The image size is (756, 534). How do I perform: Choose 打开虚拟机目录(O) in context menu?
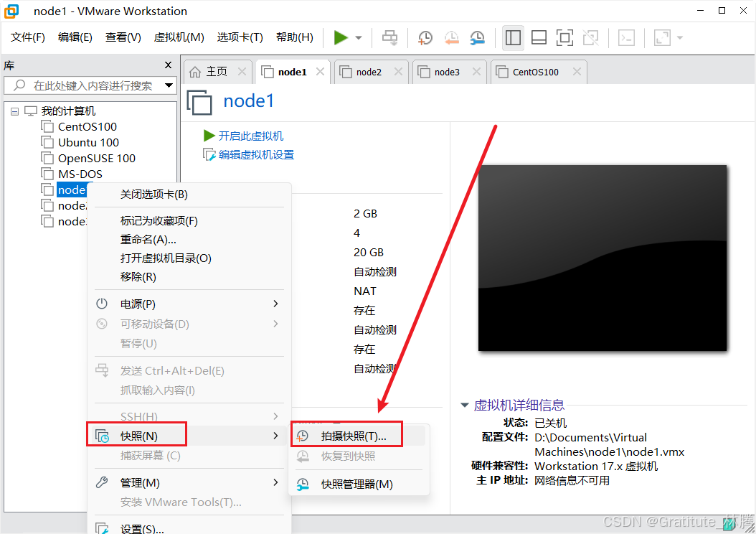point(190,258)
